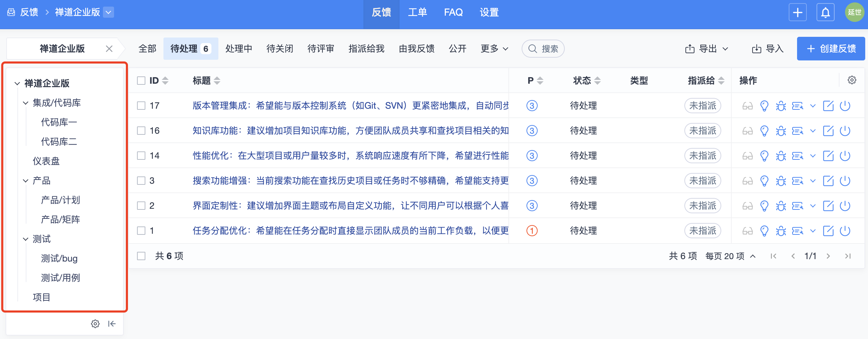The image size is (868, 339).
Task: Expand more actions chevron for feedback 17
Action: click(813, 106)
